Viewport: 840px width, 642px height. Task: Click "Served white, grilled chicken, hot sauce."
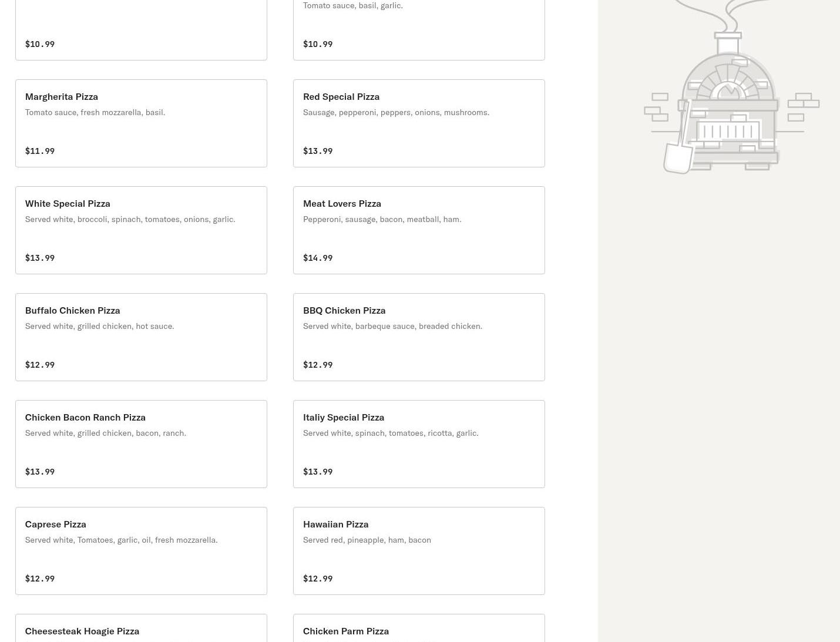click(100, 326)
